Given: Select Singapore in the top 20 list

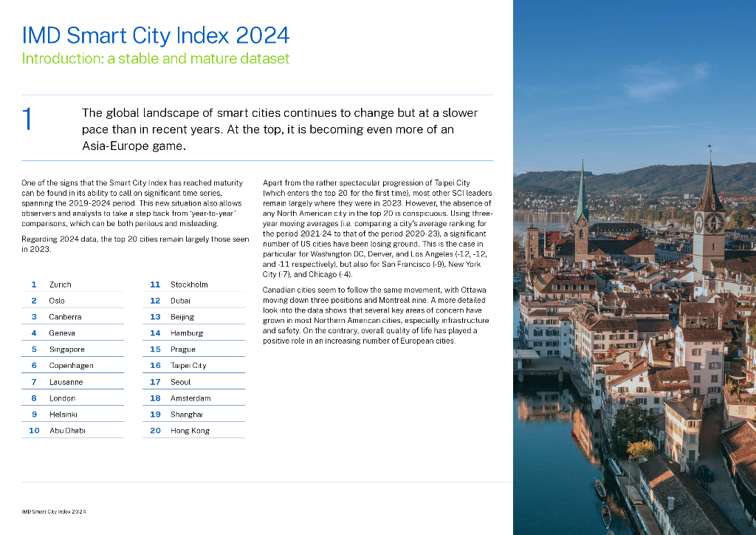Looking at the screenshot, I should (66, 350).
